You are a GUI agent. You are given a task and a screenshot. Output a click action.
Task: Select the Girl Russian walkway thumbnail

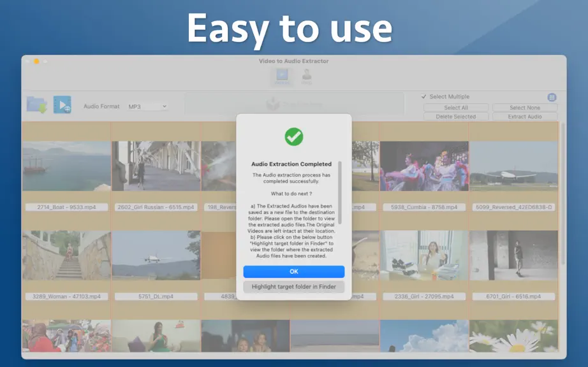156,166
